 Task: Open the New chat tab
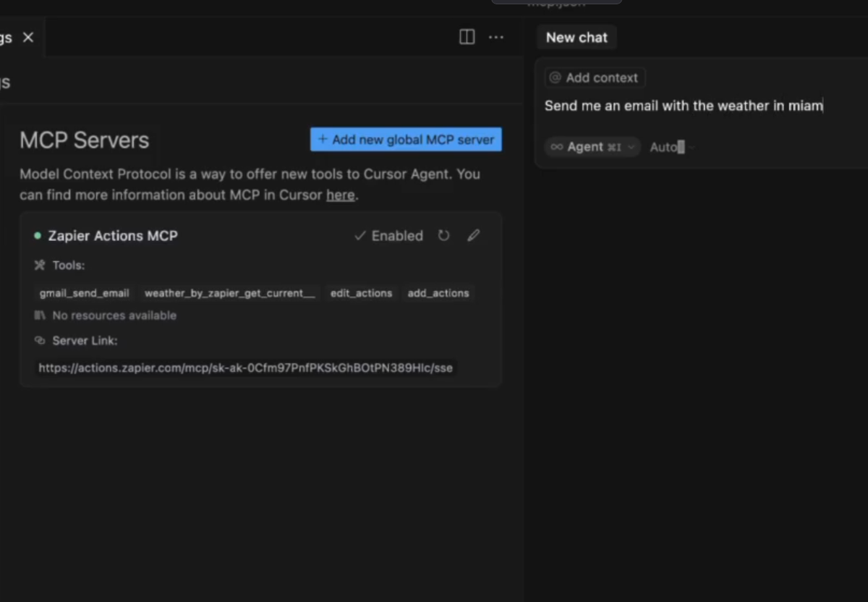coord(576,38)
